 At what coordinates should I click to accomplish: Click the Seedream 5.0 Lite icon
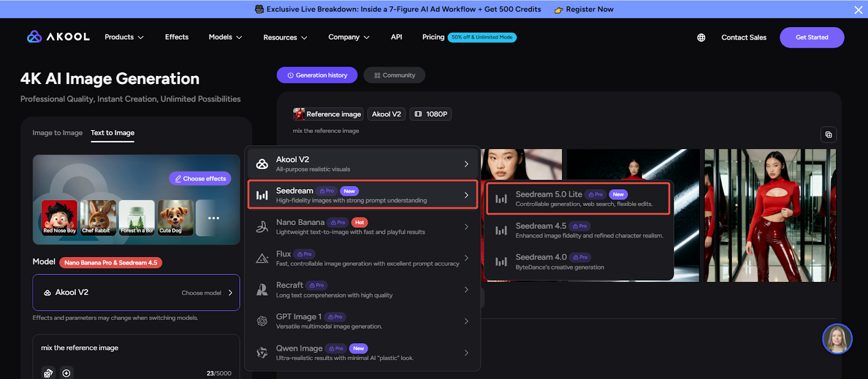point(501,199)
